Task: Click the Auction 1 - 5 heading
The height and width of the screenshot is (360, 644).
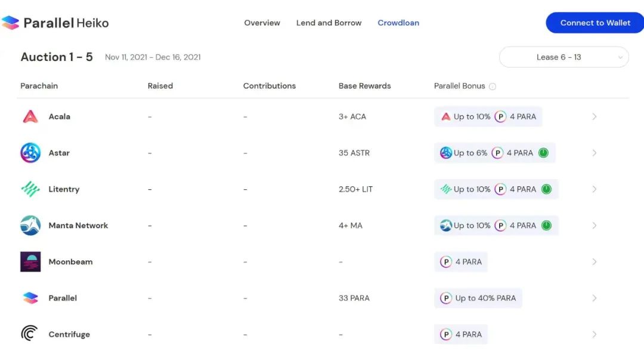Action: (x=57, y=57)
